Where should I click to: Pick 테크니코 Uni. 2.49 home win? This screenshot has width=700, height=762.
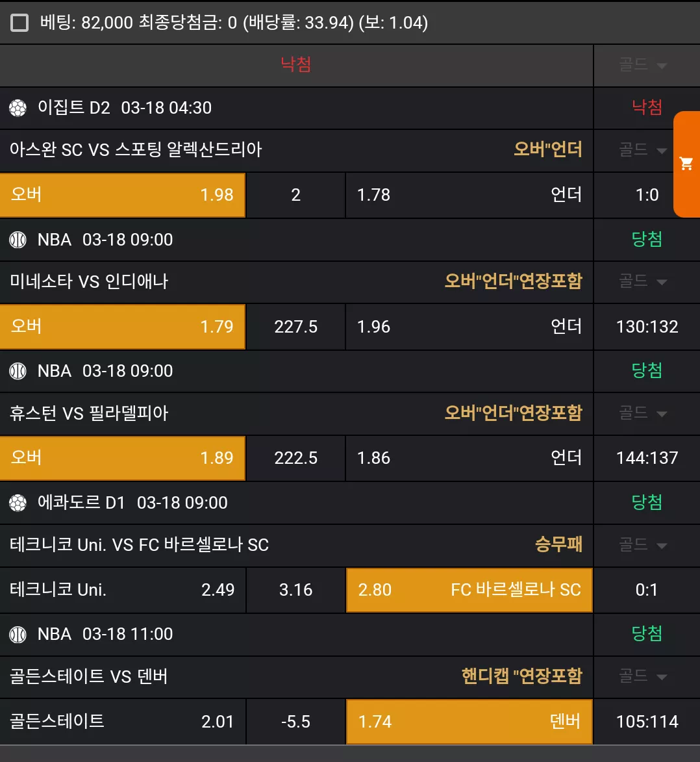(x=123, y=590)
